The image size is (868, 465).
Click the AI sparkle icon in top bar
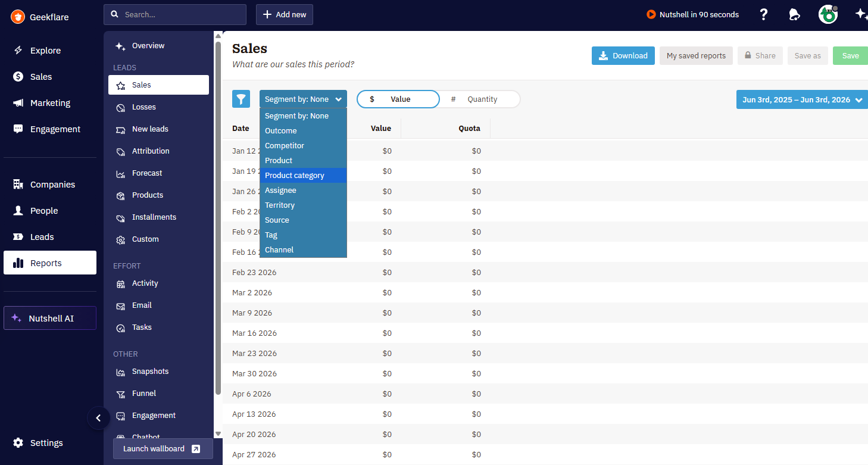coord(861,14)
